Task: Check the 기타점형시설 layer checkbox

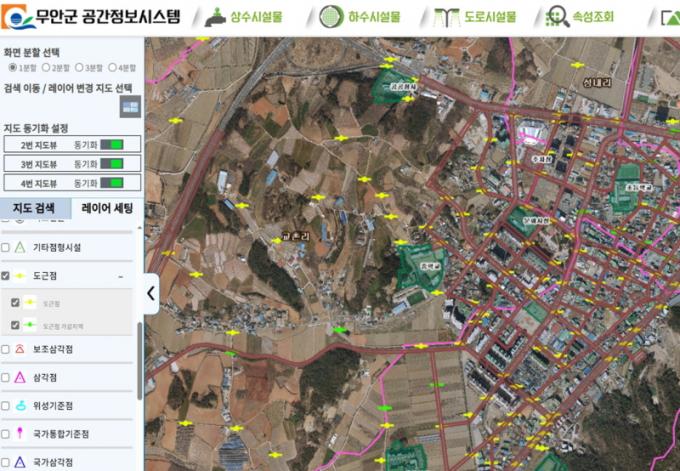Action: (x=6, y=247)
